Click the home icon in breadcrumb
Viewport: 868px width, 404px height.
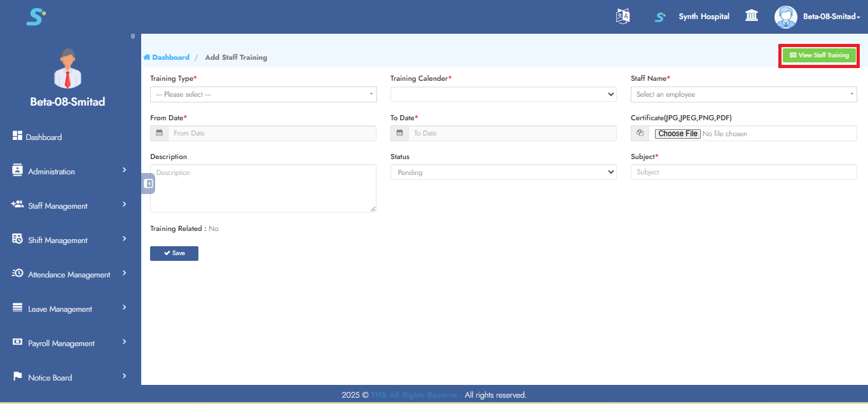tap(147, 57)
